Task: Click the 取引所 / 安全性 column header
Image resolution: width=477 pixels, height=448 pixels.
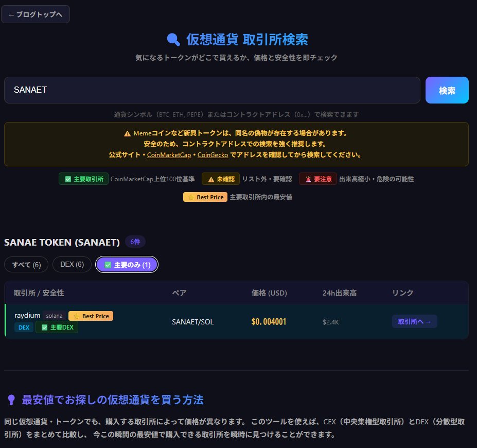Action: click(39, 293)
